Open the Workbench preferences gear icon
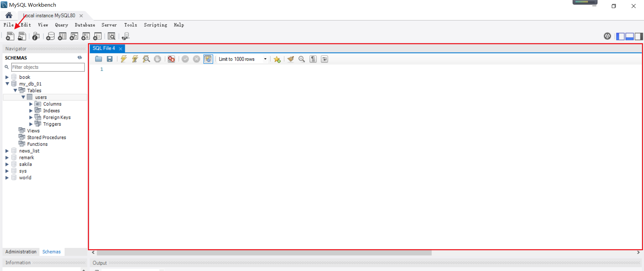This screenshot has width=644, height=271. point(607,36)
